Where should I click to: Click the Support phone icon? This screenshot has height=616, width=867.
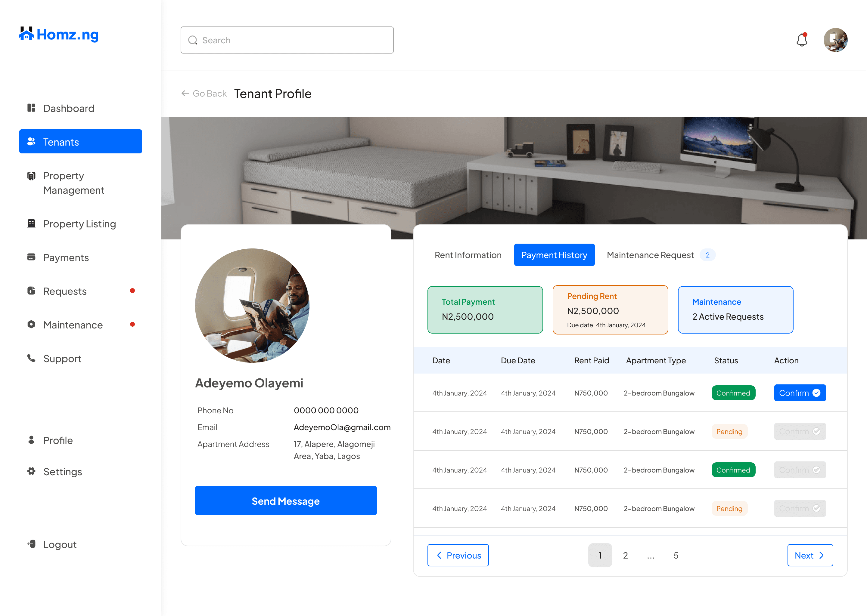pyautogui.click(x=31, y=358)
